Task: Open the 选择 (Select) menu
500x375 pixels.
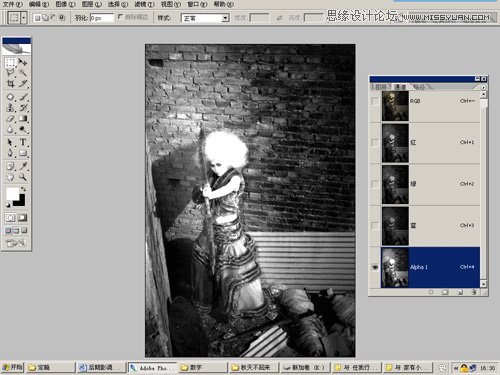Action: 118,4
